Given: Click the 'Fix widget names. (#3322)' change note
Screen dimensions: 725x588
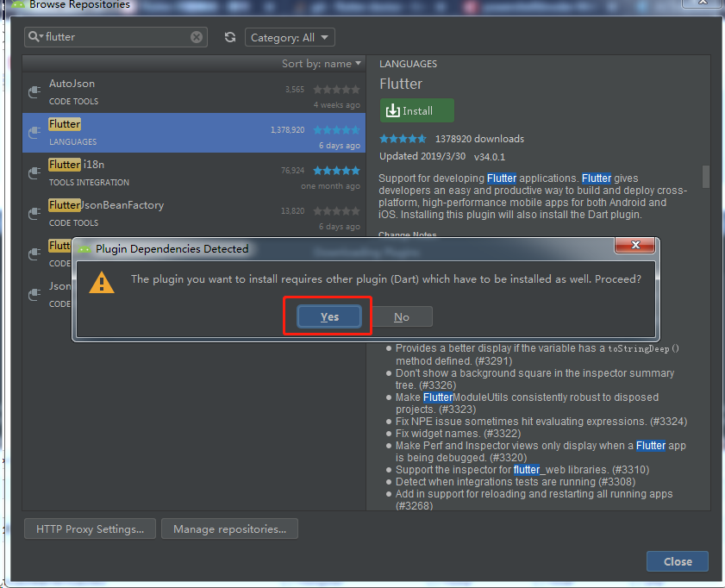Looking at the screenshot, I should tap(458, 434).
